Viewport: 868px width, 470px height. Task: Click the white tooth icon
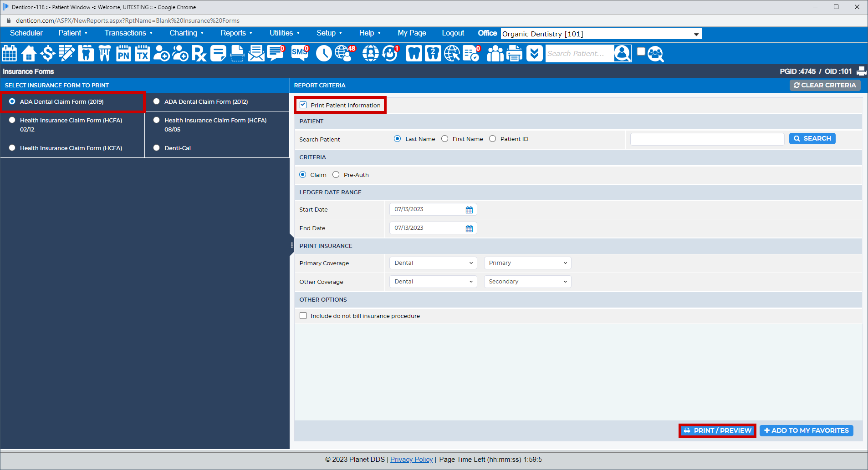tap(414, 53)
